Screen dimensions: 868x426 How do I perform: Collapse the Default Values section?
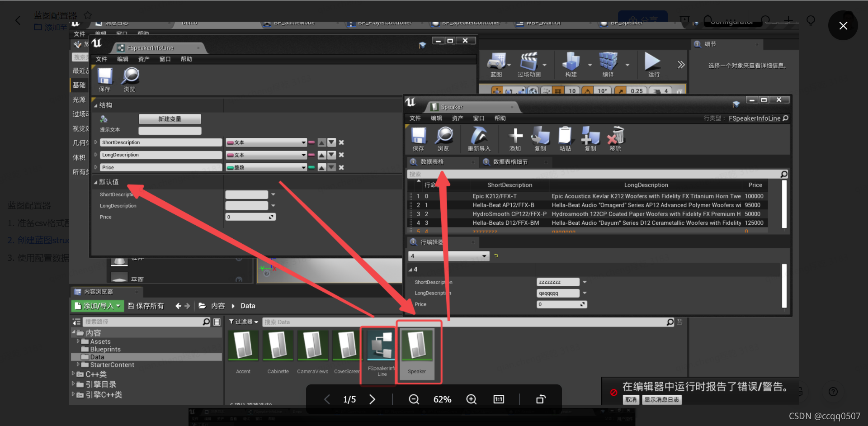95,182
